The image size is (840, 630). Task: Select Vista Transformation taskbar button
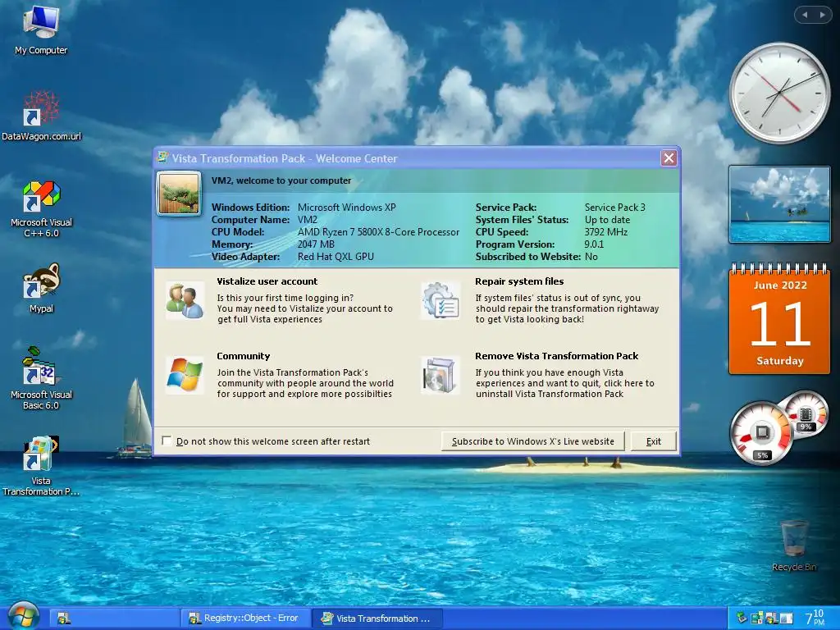point(377,619)
